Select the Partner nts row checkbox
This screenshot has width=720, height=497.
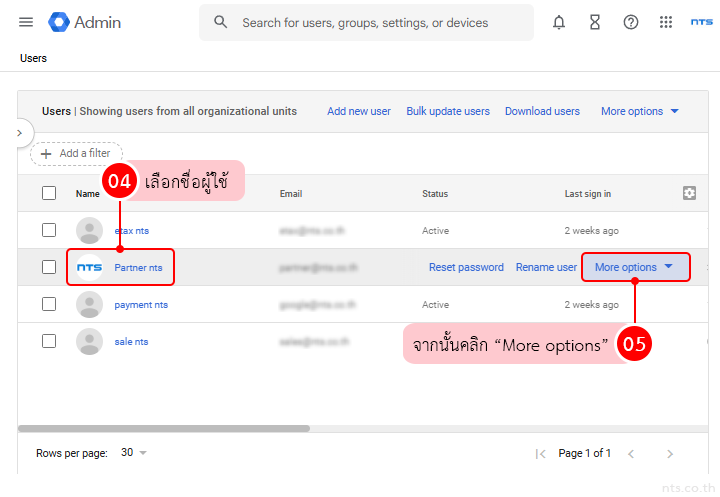tap(49, 267)
